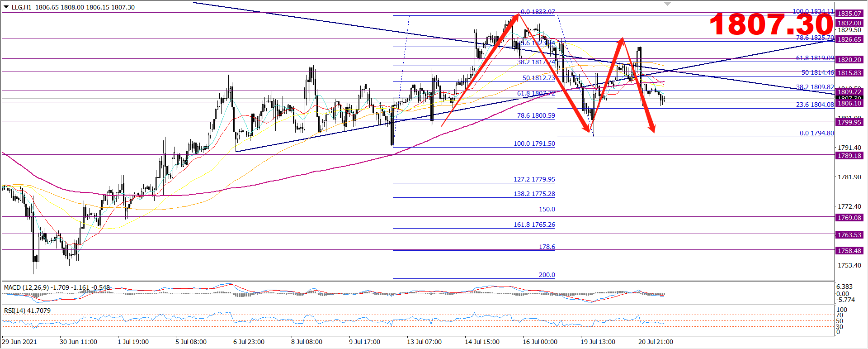The image size is (868, 349).
Task: Select Fibonacci label 38.2 1817.74
Action: click(536, 62)
